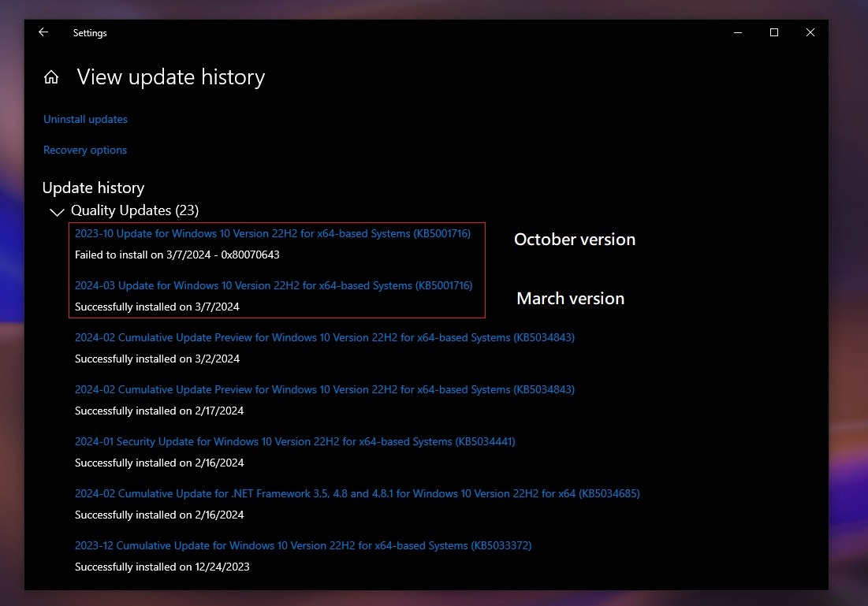The height and width of the screenshot is (606, 868).
Task: Go to Settings home via house icon
Action: point(51,77)
